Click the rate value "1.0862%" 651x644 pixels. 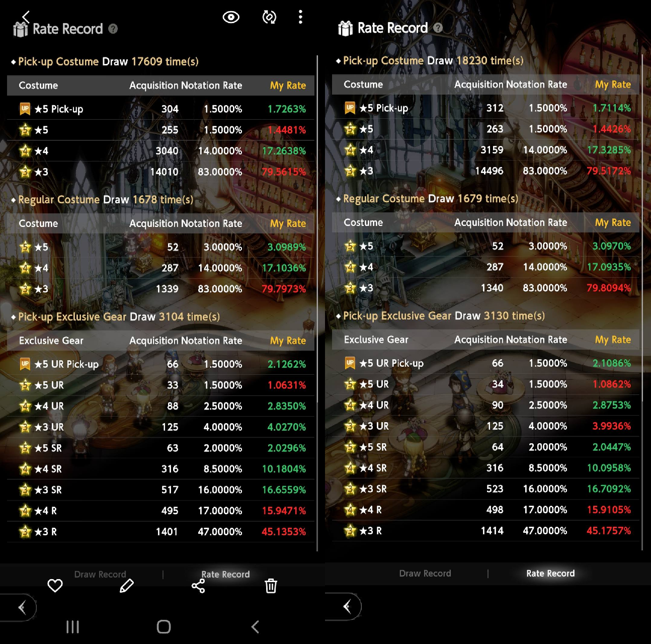click(x=612, y=384)
